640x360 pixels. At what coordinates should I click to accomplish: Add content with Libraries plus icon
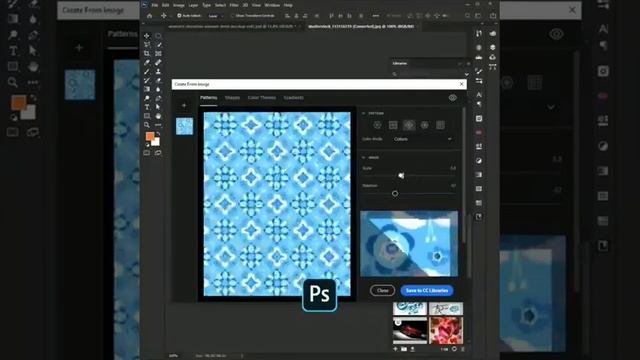pos(395,349)
